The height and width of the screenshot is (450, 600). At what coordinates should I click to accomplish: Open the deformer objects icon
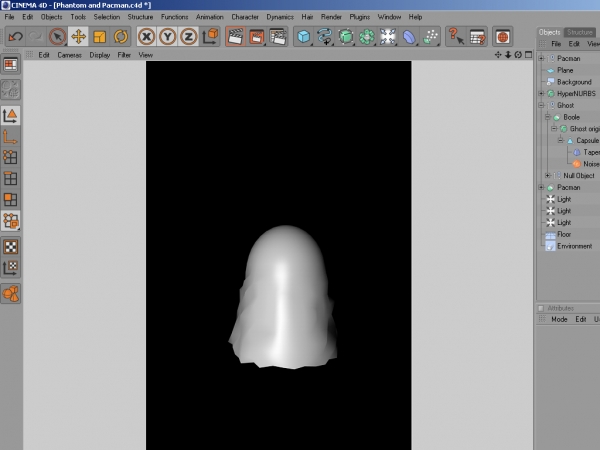coord(409,37)
